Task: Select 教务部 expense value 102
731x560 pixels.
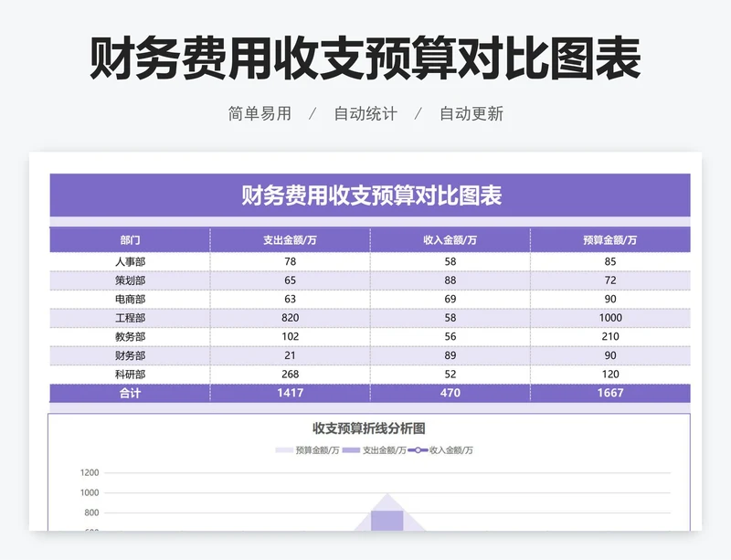Action: point(290,337)
